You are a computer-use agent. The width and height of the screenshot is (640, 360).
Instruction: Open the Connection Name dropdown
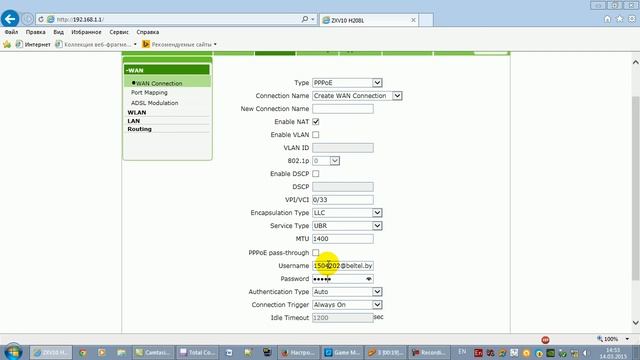pos(357,96)
